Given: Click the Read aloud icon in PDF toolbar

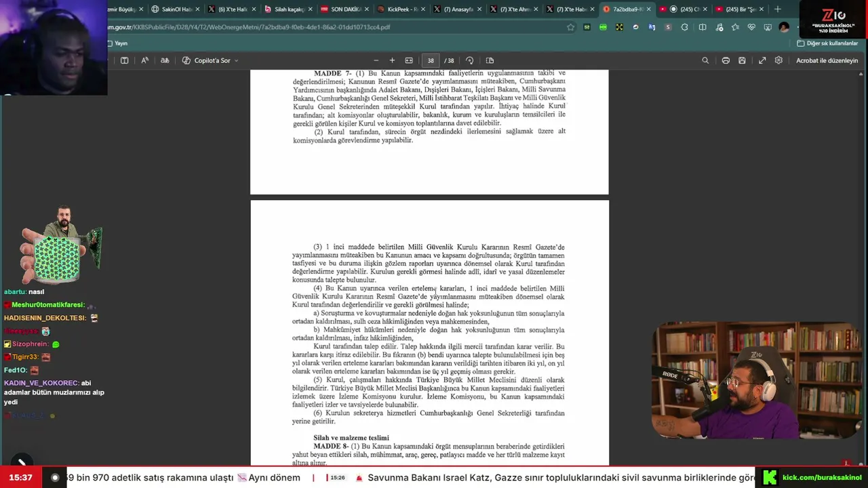Looking at the screenshot, I should [x=144, y=60].
